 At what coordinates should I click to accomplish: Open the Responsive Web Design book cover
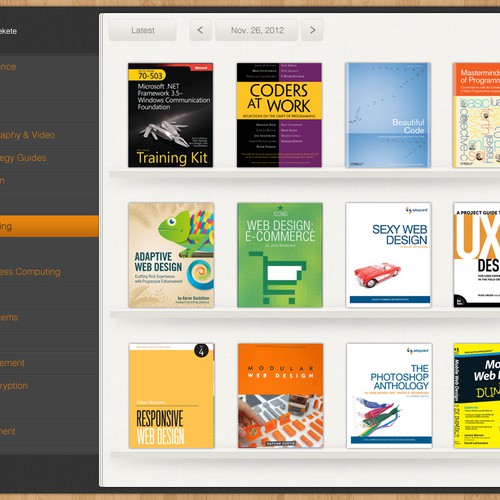[x=172, y=396]
